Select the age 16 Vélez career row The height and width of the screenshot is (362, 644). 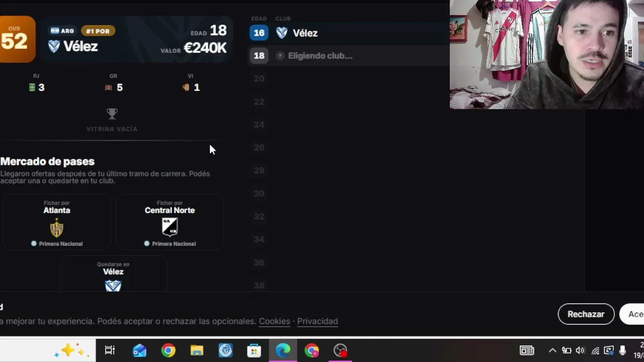point(349,33)
